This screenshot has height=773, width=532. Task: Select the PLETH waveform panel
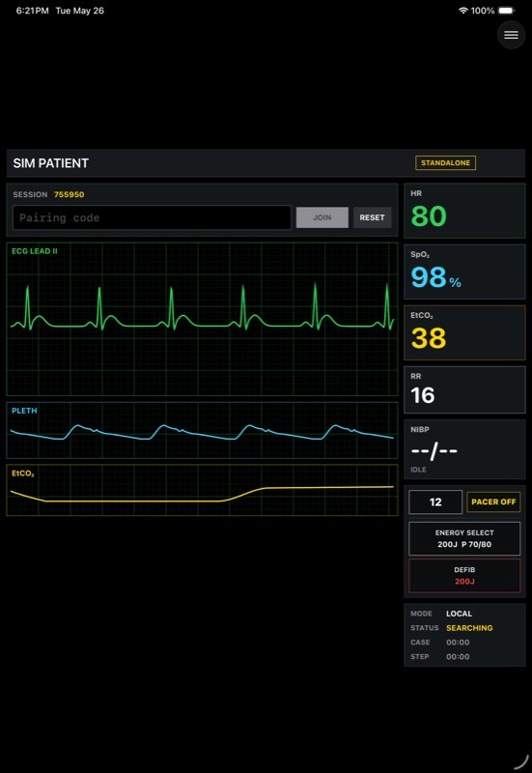[x=202, y=430]
